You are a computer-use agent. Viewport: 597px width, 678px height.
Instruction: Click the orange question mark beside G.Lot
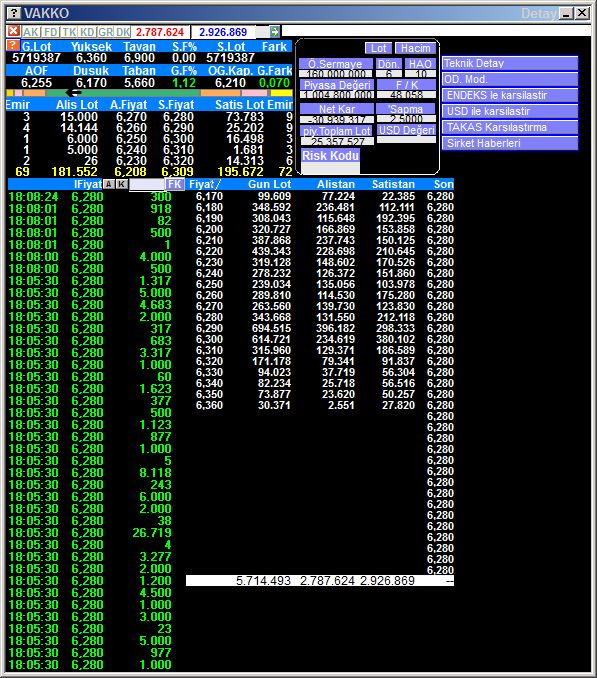13,45
